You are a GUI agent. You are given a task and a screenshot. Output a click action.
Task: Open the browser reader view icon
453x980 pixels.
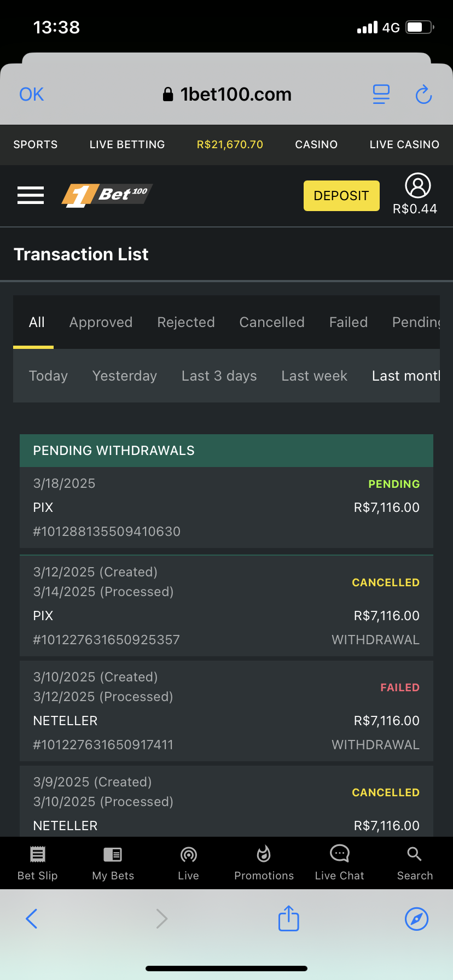tap(381, 95)
